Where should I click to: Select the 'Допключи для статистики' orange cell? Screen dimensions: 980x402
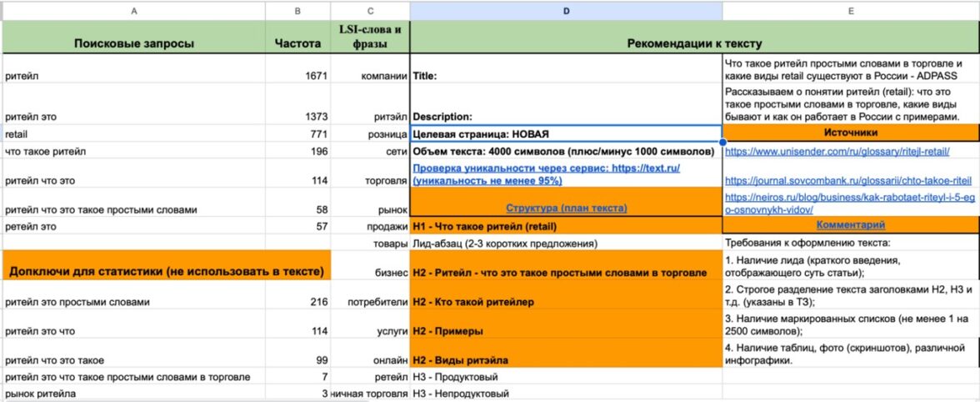pos(167,265)
